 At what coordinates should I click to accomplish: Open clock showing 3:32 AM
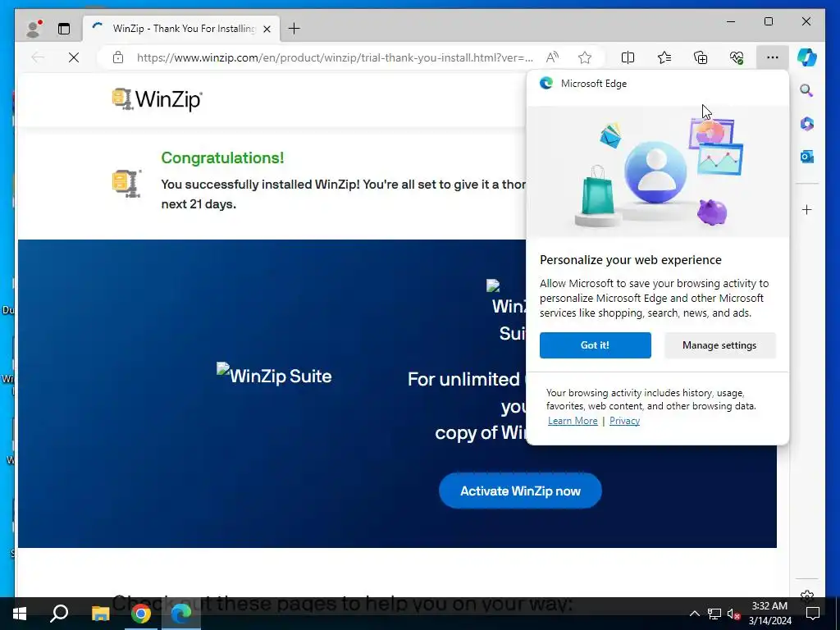pyautogui.click(x=769, y=614)
